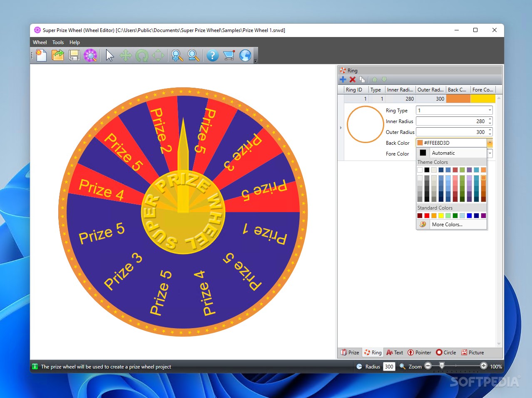
Task: Sort by the Outer Radius column header
Action: point(431,90)
